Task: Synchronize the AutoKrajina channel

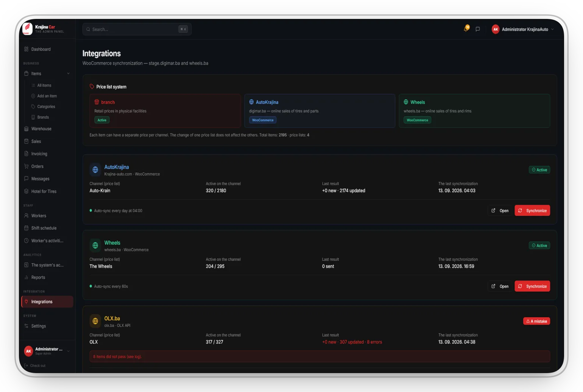Action: [532, 211]
